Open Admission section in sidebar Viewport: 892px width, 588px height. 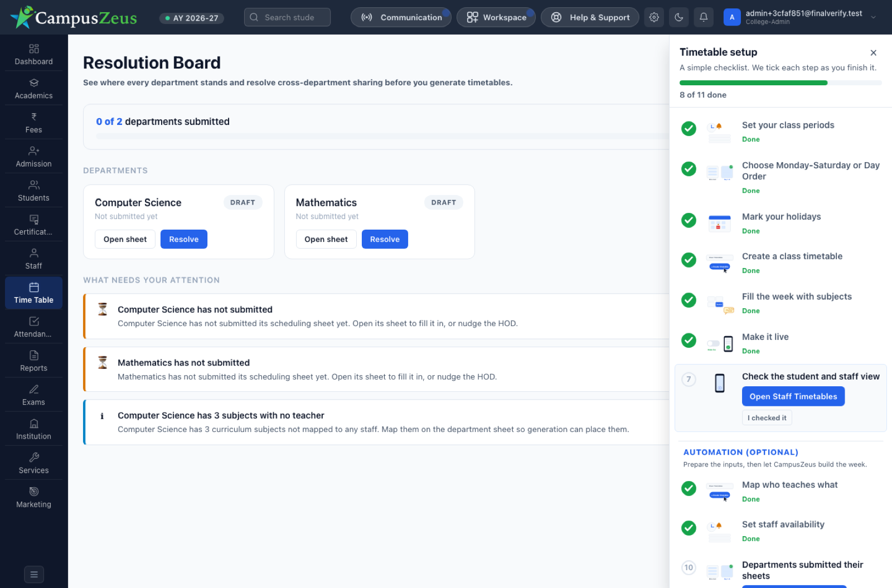point(34,157)
